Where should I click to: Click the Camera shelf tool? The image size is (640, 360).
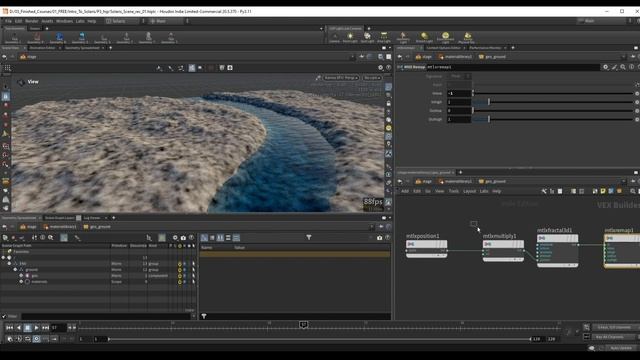pos(334,38)
